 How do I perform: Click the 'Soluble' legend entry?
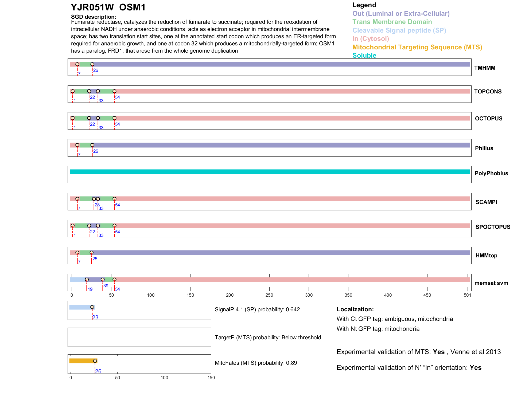[364, 56]
